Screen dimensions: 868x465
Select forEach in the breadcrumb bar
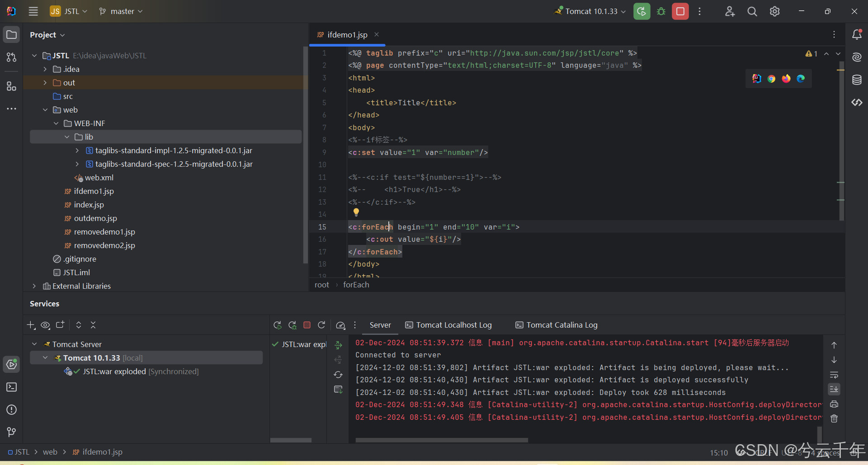pyautogui.click(x=356, y=285)
